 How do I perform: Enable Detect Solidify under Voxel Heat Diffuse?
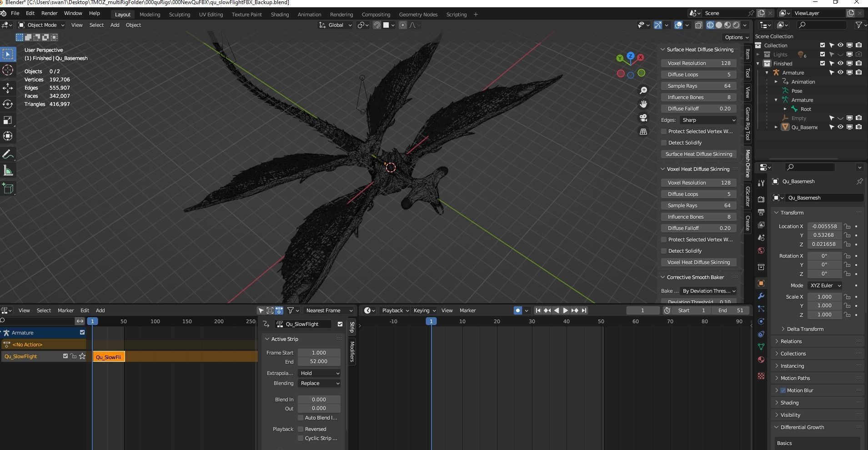[x=664, y=251]
